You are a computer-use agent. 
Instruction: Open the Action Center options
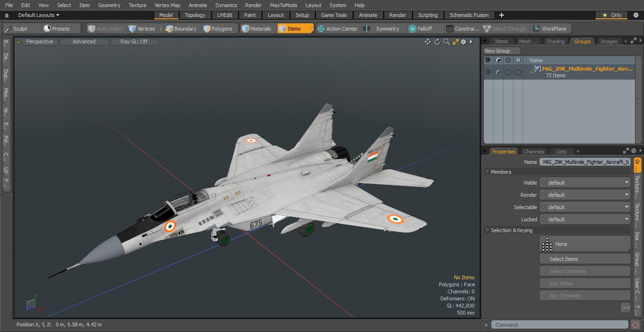coord(338,29)
